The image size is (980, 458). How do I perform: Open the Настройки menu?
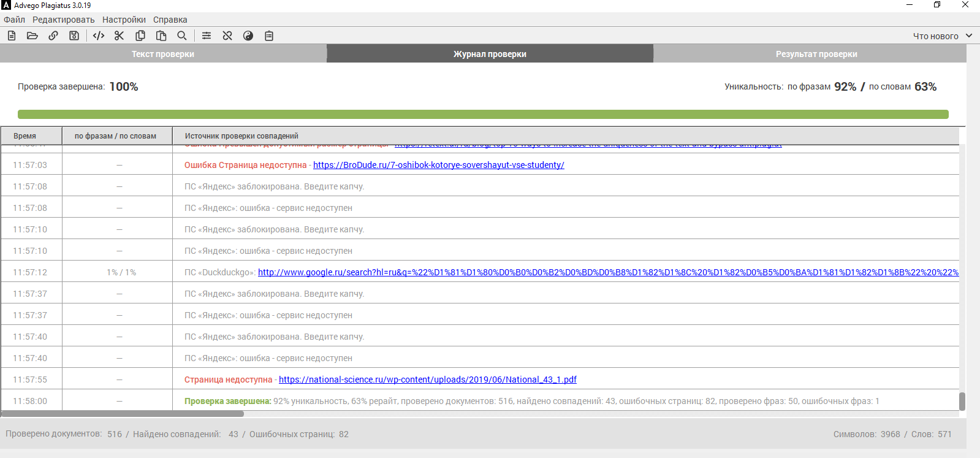124,20
